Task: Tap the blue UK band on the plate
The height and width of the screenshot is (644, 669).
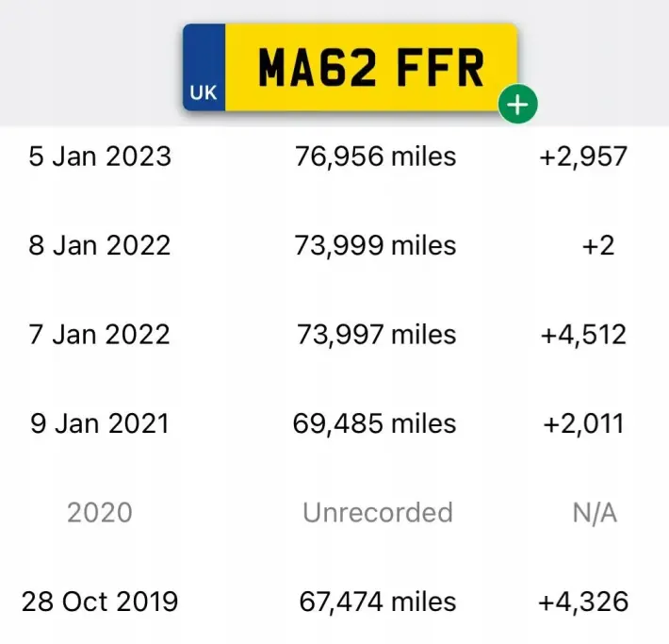Action: [204, 68]
